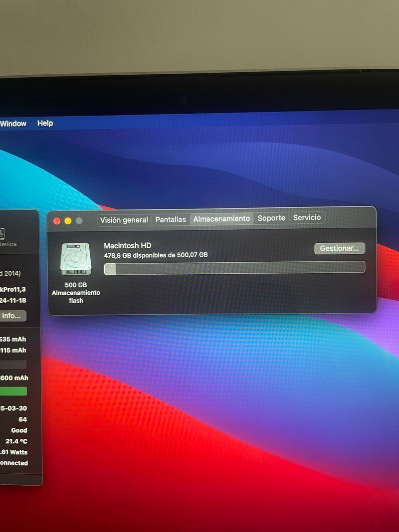Minimize storage window with yellow button
The width and height of the screenshot is (399, 532).
point(68,221)
